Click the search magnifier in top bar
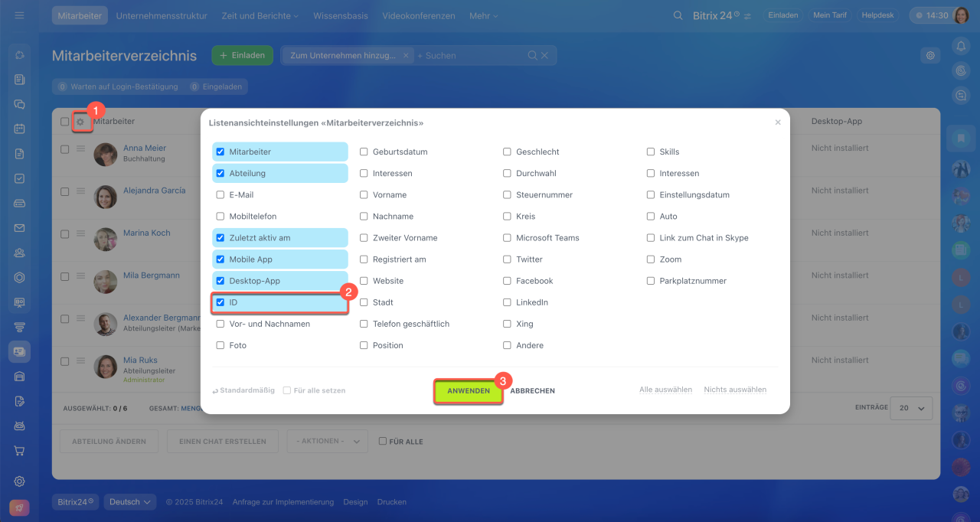 click(x=678, y=15)
